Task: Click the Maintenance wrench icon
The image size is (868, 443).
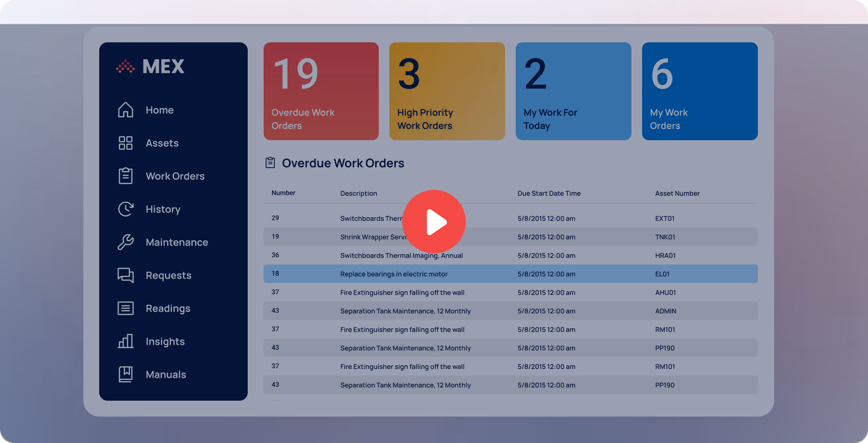Action: (125, 242)
